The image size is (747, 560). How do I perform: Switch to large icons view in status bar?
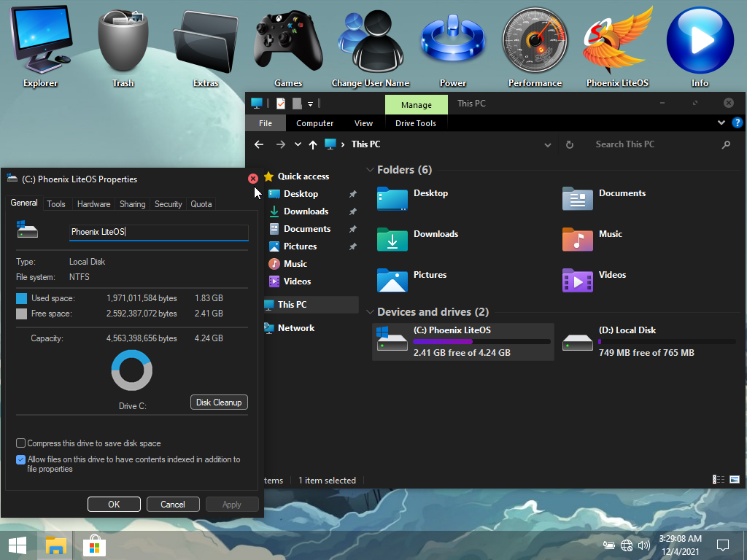[x=735, y=480]
